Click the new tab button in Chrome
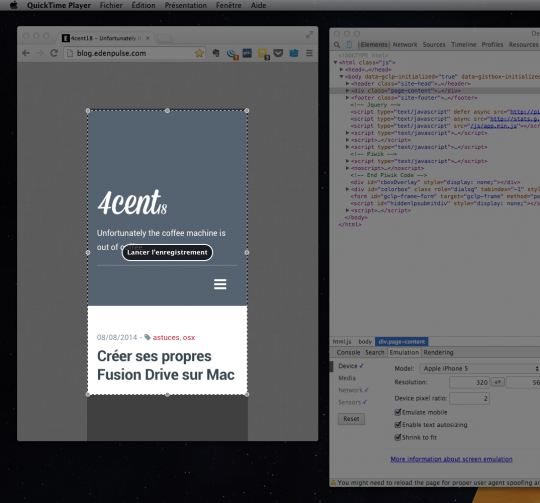The height and width of the screenshot is (503, 540). tap(164, 38)
